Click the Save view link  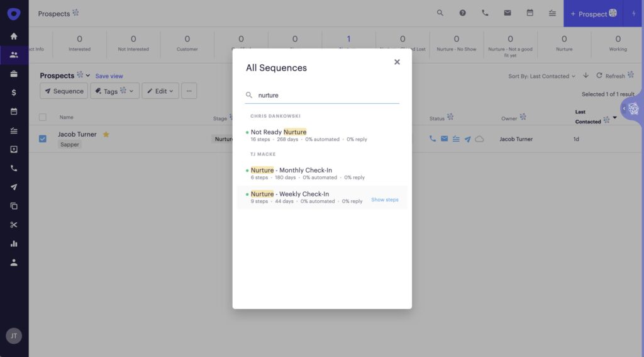click(109, 76)
